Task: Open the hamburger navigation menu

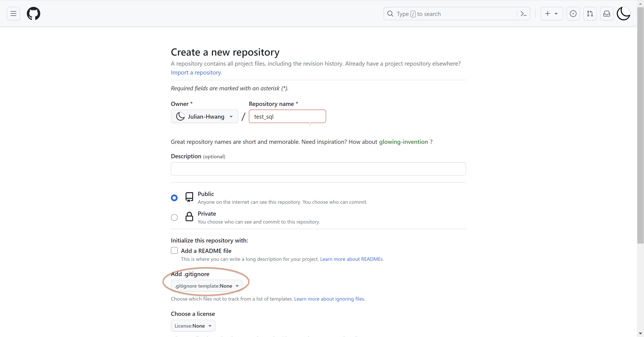Action: click(x=13, y=13)
